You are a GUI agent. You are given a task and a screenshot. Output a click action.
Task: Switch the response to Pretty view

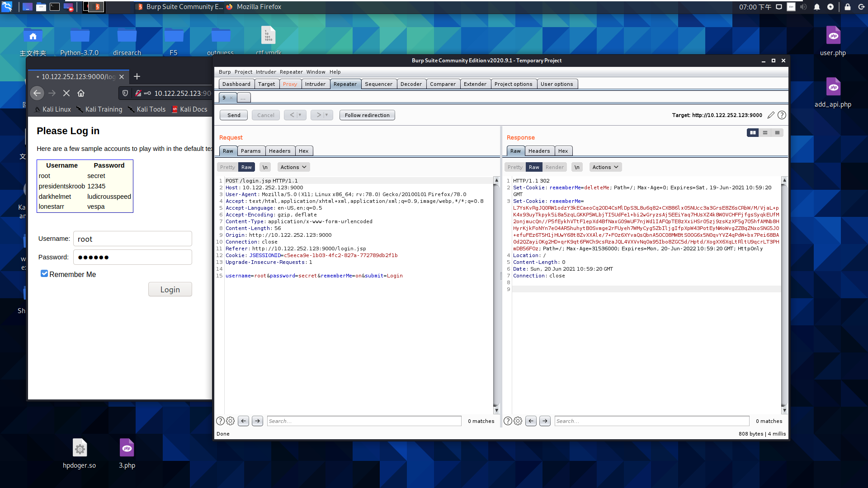point(515,167)
